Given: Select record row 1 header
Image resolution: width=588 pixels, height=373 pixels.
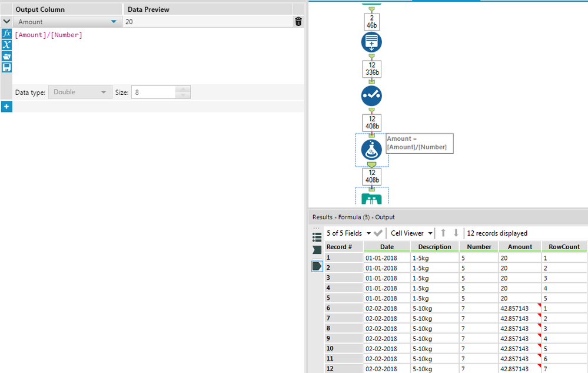Looking at the screenshot, I should pyautogui.click(x=344, y=258).
